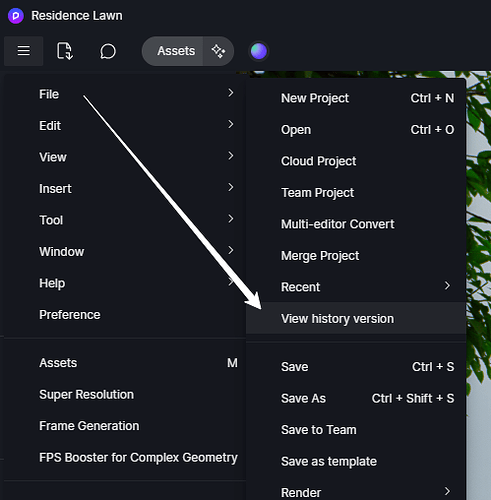Click the hamburger main menu icon
The image size is (491, 500).
point(24,51)
